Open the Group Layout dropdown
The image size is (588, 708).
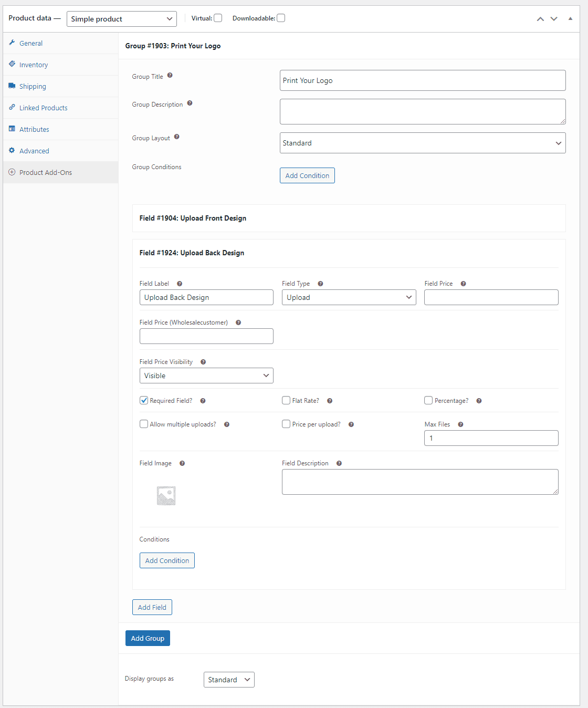click(x=423, y=142)
